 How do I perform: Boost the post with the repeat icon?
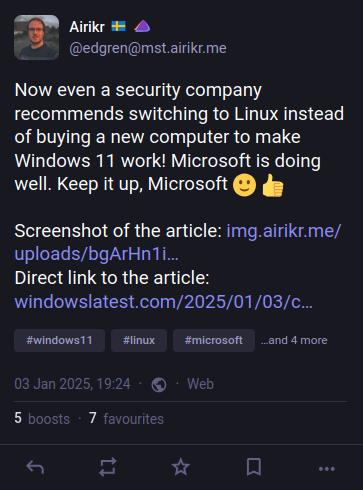[x=108, y=467]
